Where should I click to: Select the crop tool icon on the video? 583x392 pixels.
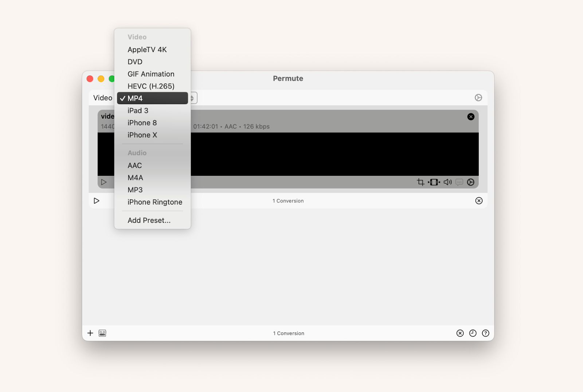click(x=420, y=182)
